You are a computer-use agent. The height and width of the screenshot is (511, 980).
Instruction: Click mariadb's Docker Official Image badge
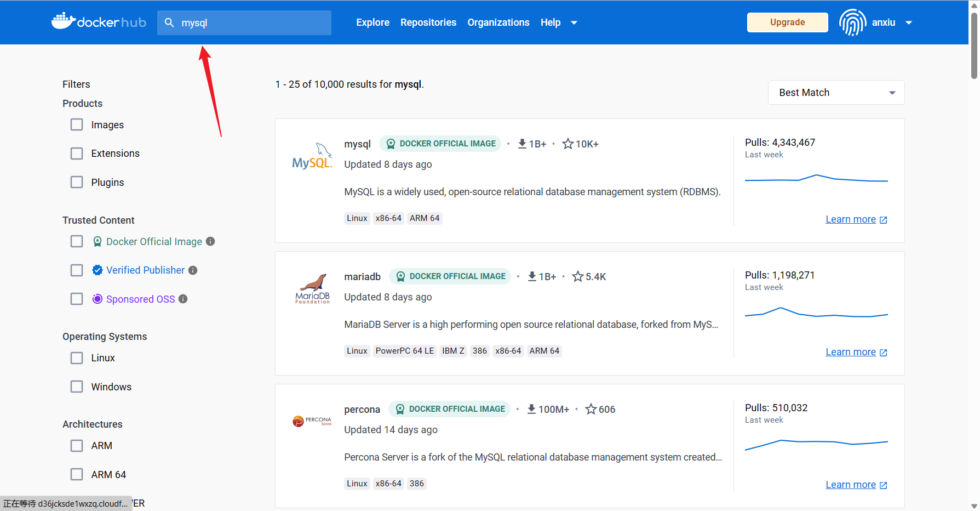(450, 276)
